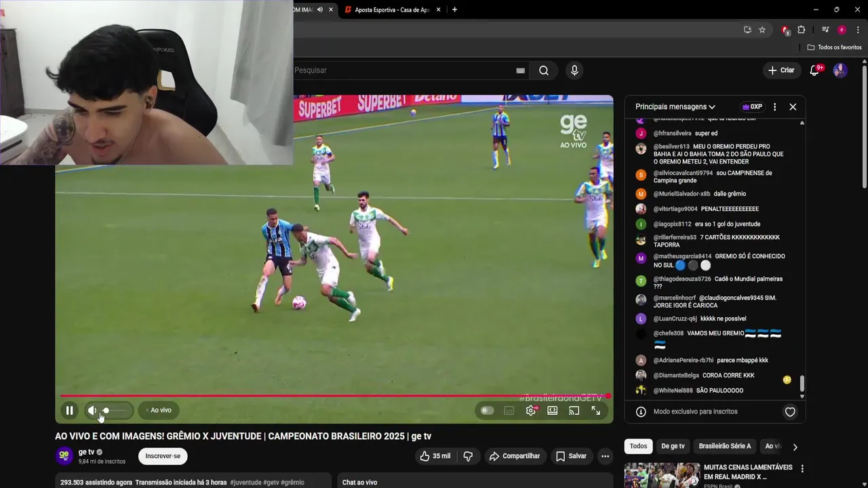Mute audio on the playing tab
868x488 pixels.
pos(319,9)
